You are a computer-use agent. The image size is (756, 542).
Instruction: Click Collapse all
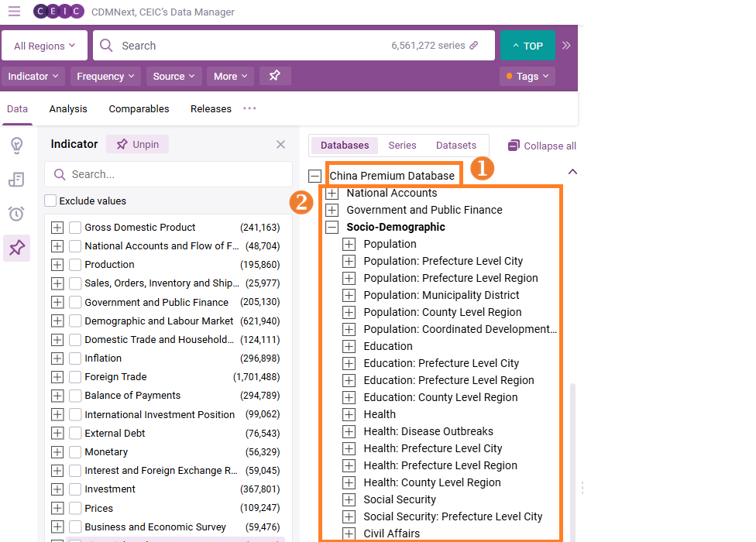[542, 146]
